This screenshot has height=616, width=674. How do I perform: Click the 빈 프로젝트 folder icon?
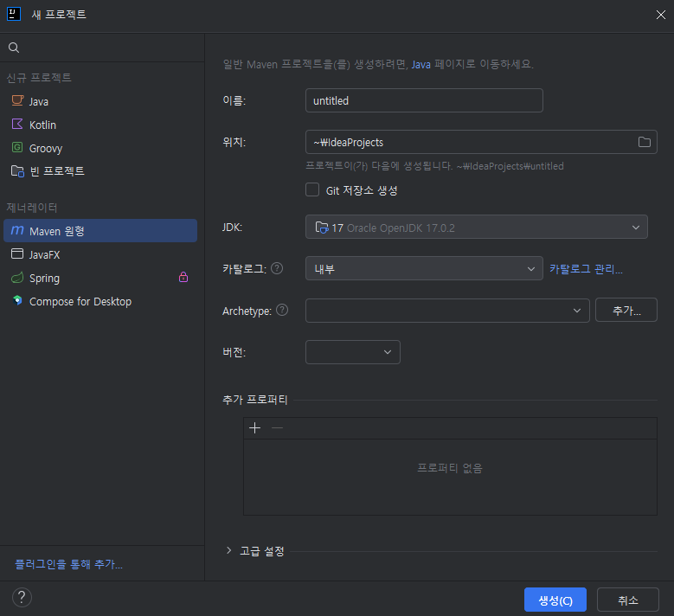17,171
